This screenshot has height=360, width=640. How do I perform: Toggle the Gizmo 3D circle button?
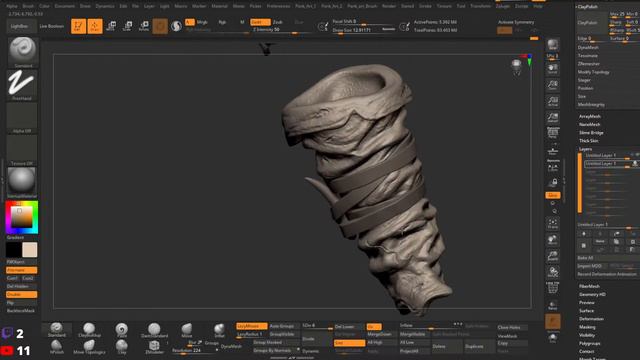(x=160, y=26)
